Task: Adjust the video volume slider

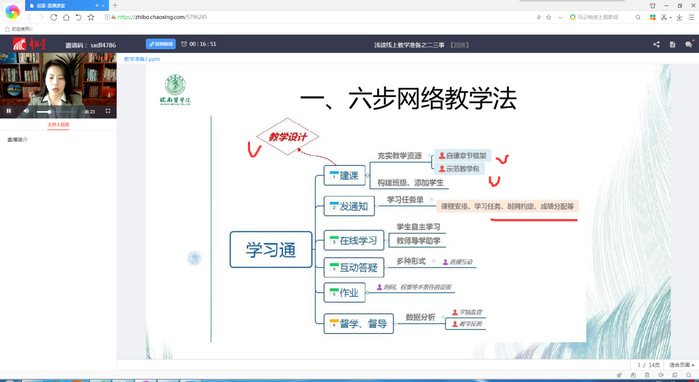Action: click(44, 111)
